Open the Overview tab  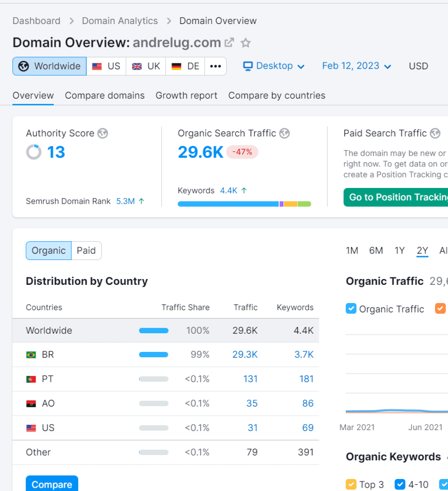point(33,95)
